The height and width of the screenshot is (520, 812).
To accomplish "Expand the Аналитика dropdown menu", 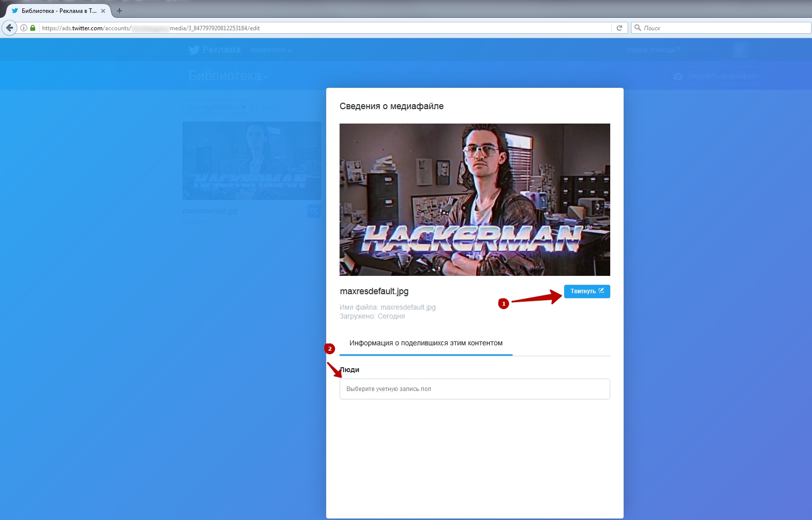I will tap(271, 50).
